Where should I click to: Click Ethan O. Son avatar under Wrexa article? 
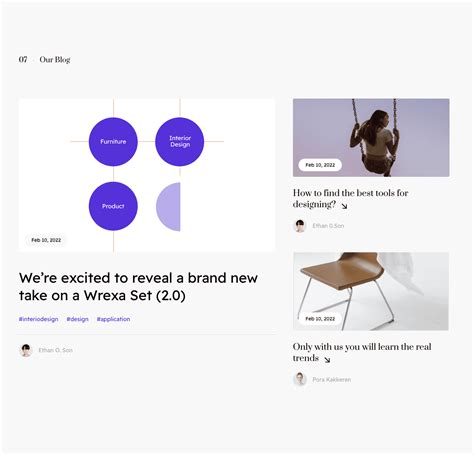[x=26, y=350]
